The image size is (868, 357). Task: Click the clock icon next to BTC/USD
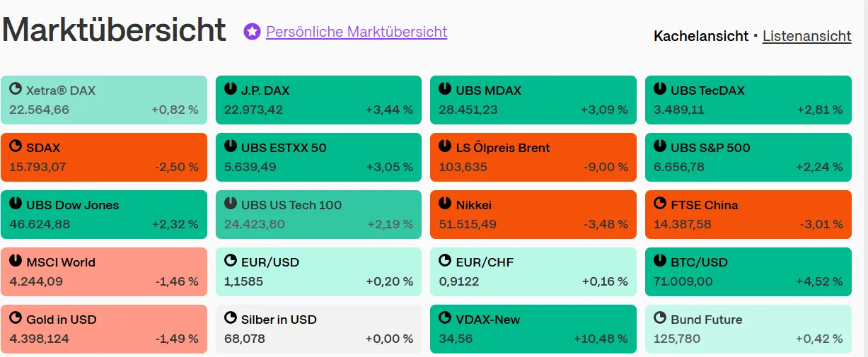tap(659, 261)
